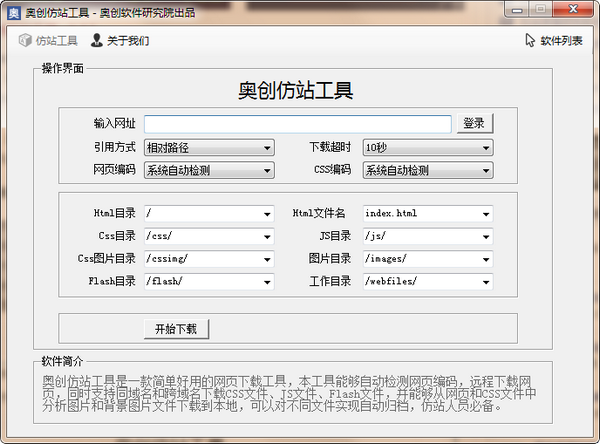
Task: Open the Html目录 combo box
Action: (209, 214)
